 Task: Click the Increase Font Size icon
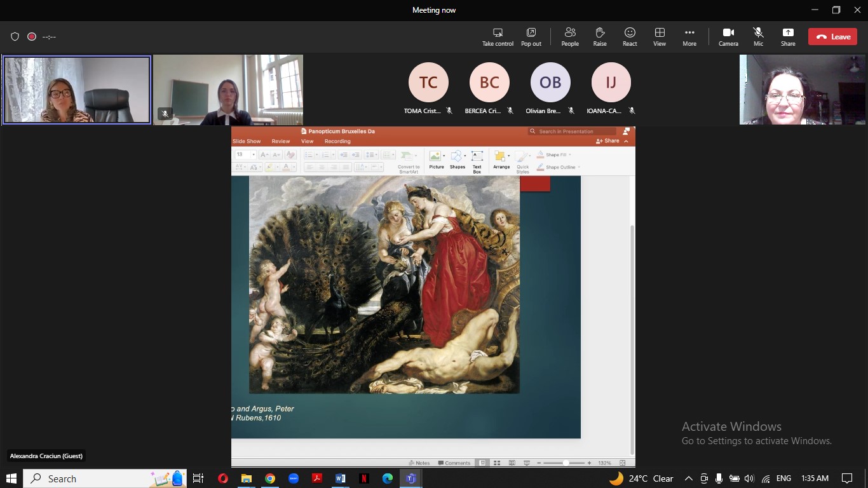263,154
